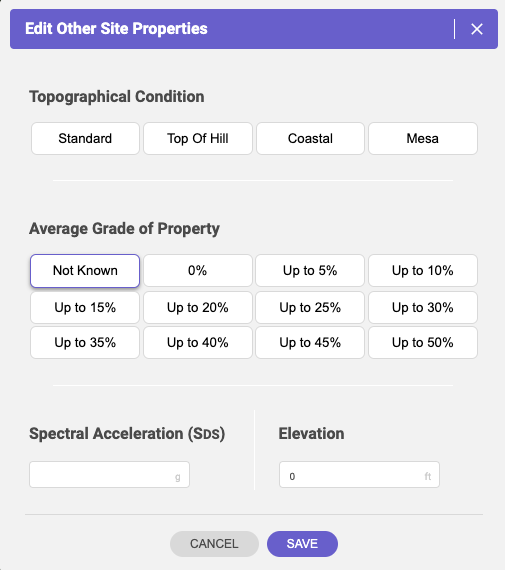
Task: Close the Edit Other Site Properties dialog
Action: click(477, 29)
